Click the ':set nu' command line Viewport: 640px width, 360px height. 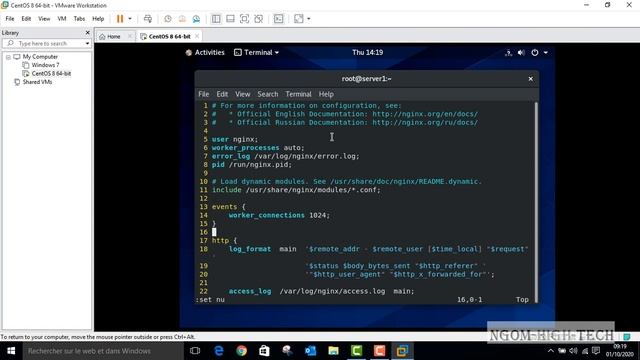[210, 300]
